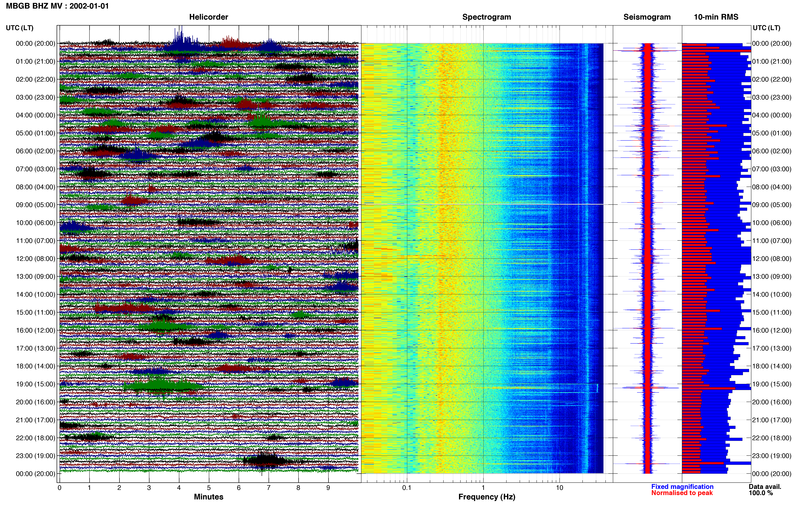Select the '10-min RMS' panel heading
The height and width of the screenshot is (508, 812).
point(716,17)
